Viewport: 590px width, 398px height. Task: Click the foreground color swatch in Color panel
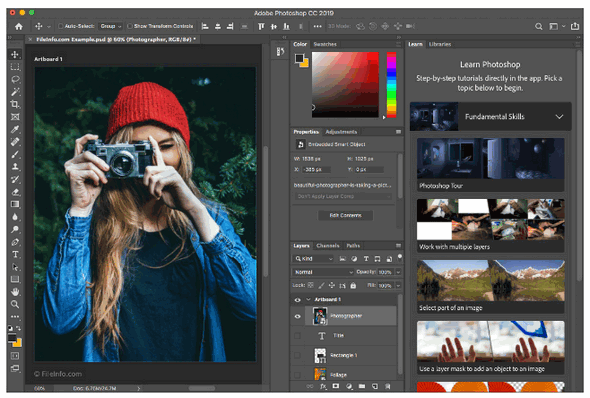point(299,58)
